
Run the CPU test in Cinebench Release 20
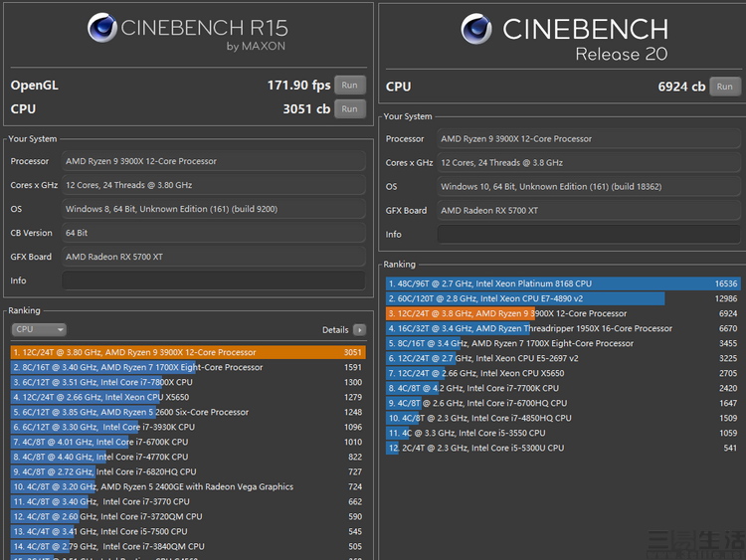coord(724,87)
